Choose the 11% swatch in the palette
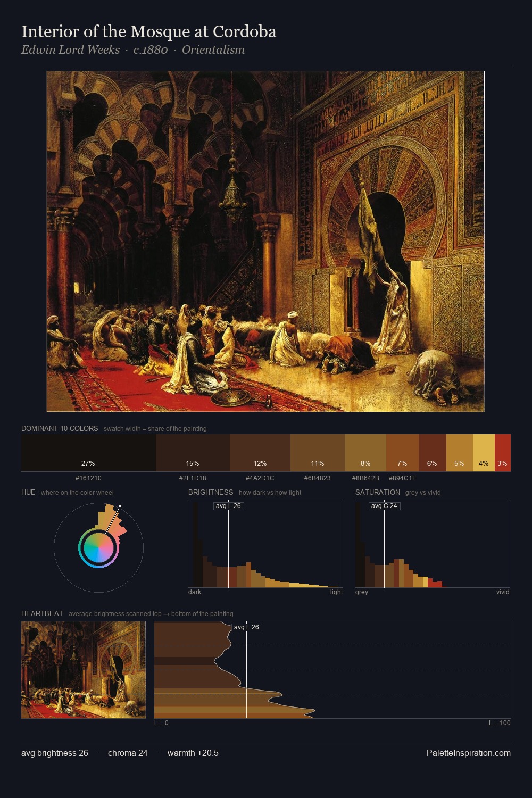 click(318, 453)
